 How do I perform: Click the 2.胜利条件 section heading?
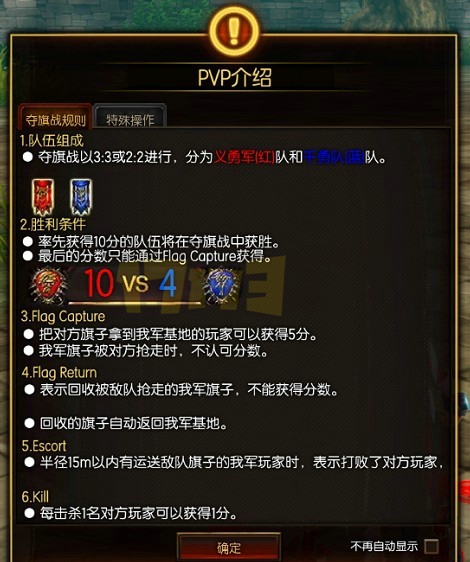pos(53,224)
